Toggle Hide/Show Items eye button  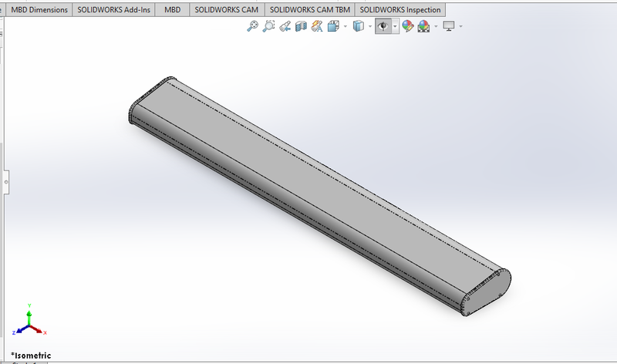[x=383, y=26]
